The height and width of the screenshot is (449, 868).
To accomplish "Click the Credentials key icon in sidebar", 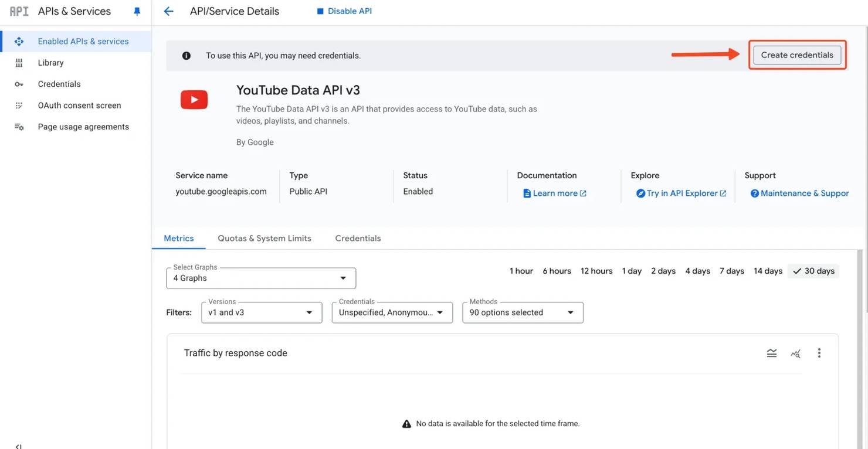I will point(19,84).
